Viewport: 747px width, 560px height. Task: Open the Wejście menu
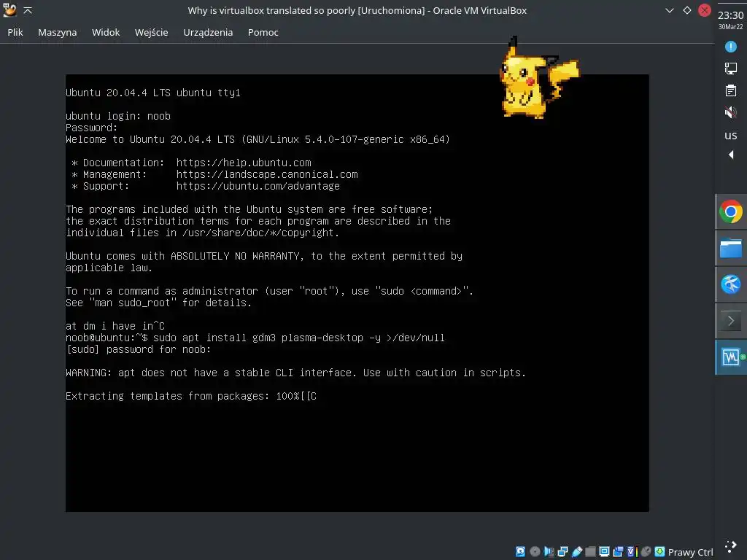tap(152, 32)
